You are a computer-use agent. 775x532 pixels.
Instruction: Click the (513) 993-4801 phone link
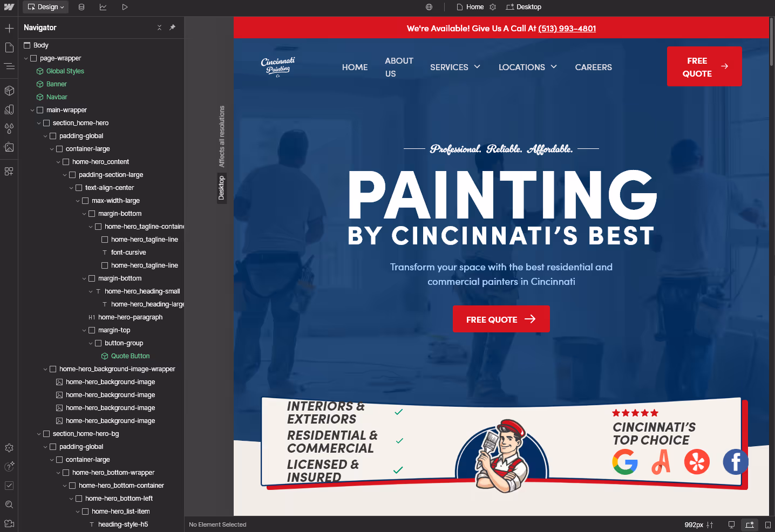coord(567,28)
